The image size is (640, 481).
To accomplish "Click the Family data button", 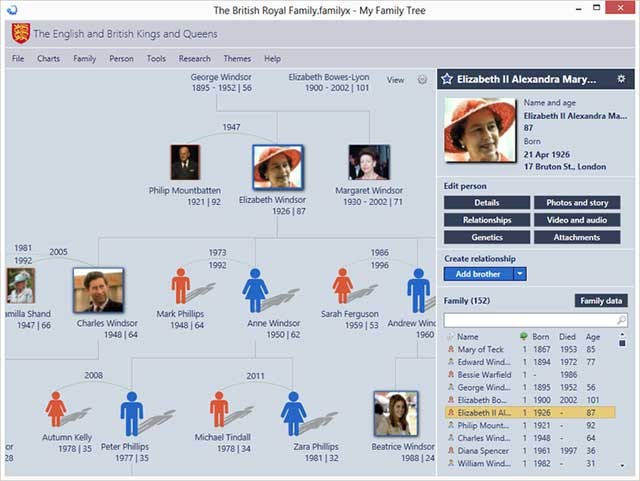I will 601,300.
